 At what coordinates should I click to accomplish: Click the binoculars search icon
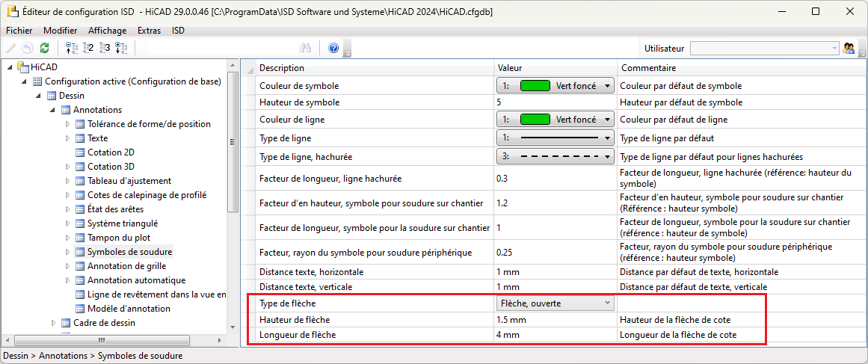coord(306,48)
